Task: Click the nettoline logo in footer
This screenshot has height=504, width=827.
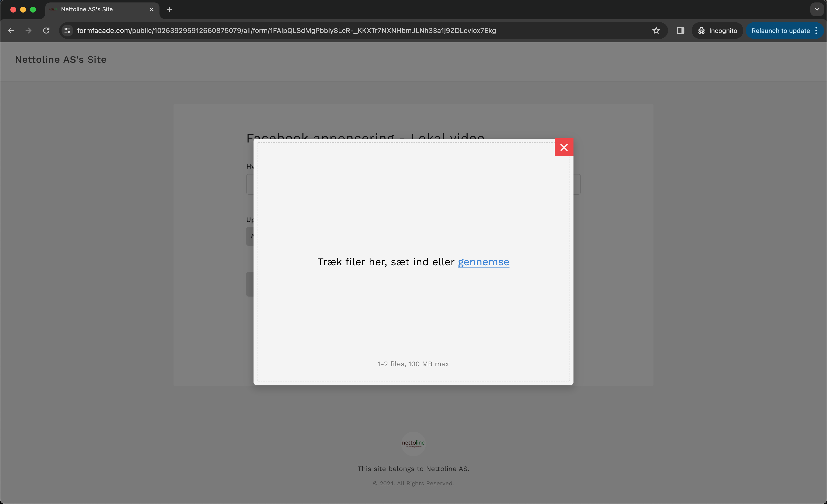Action: (413, 443)
